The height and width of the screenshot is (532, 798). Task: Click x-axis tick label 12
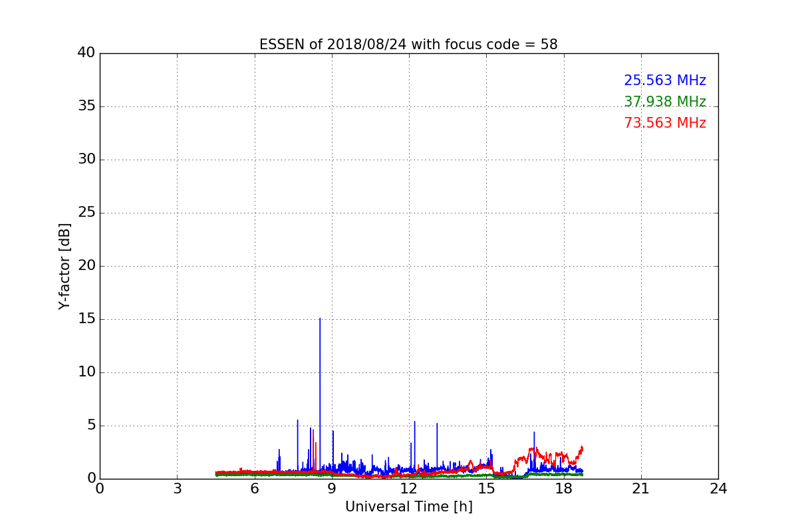pos(409,489)
